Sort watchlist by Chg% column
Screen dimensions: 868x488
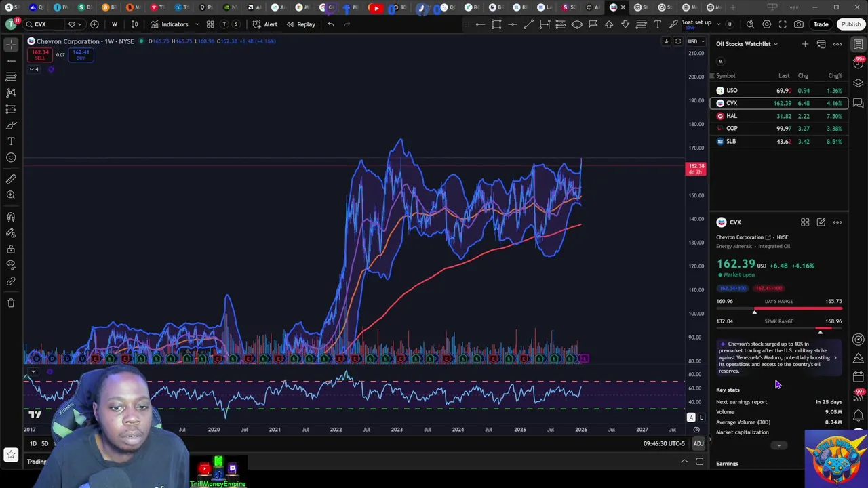[835, 76]
